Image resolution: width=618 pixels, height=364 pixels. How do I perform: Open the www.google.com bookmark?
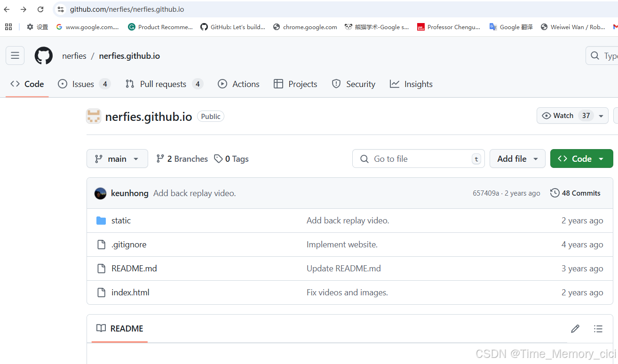point(87,27)
